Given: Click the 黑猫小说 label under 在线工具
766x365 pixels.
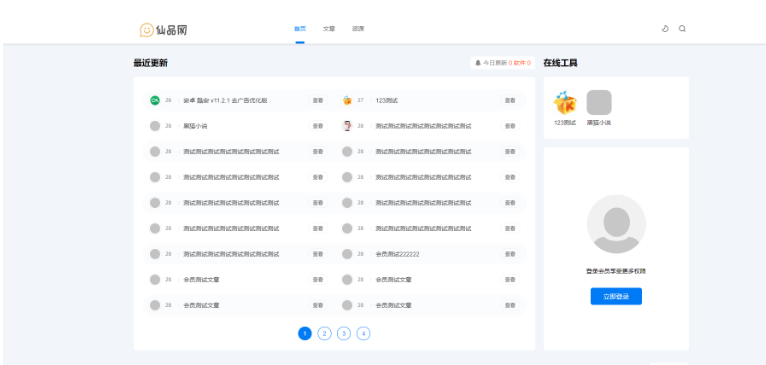Looking at the screenshot, I should pyautogui.click(x=599, y=123).
